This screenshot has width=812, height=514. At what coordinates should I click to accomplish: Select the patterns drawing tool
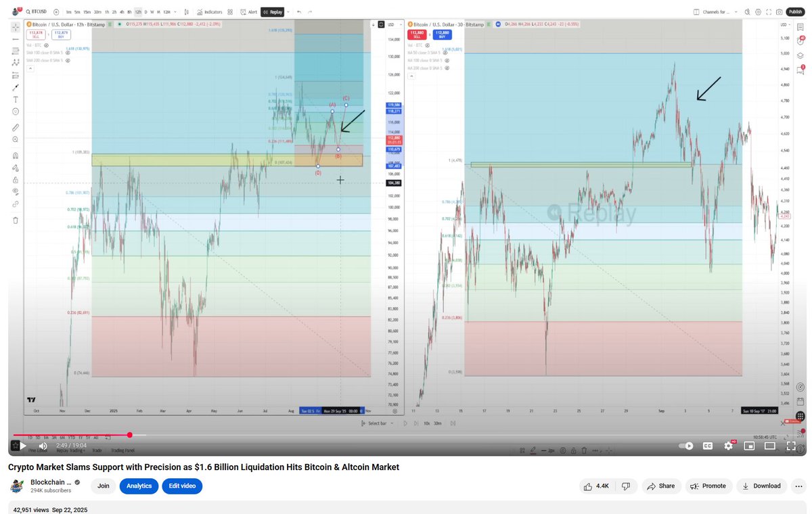click(16, 63)
